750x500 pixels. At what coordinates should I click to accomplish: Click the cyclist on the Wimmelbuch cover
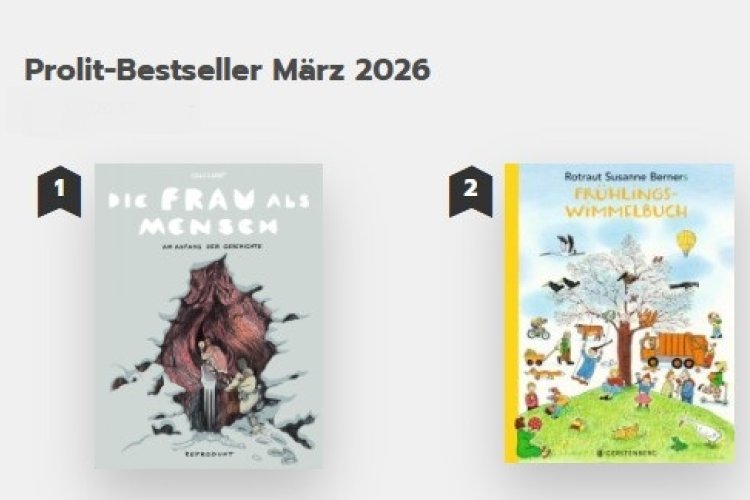[539, 330]
